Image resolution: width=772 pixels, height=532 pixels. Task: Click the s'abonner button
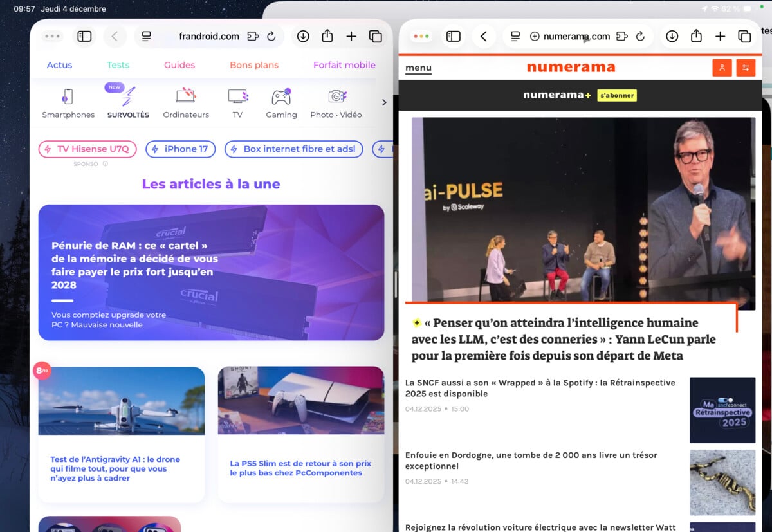[x=616, y=95]
